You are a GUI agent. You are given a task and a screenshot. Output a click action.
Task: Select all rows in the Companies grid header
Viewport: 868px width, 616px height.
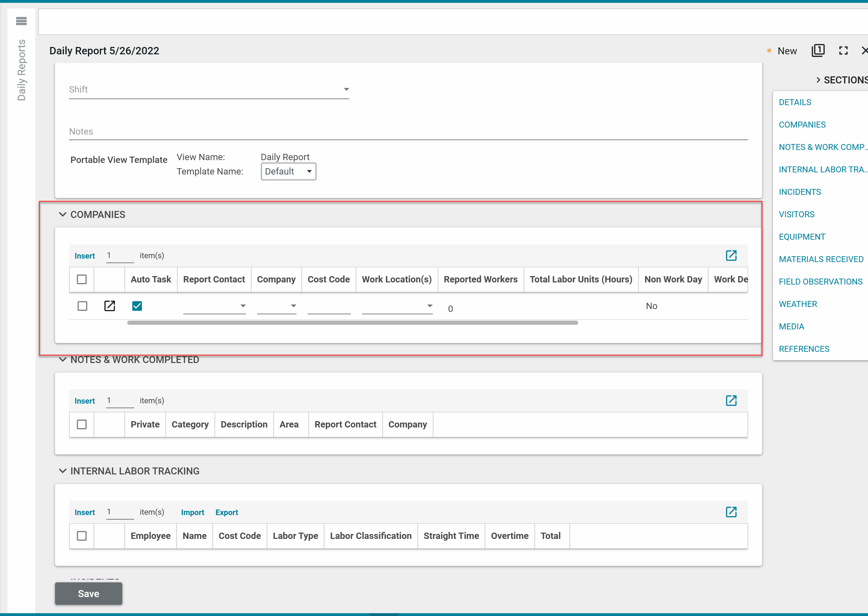pyautogui.click(x=82, y=279)
